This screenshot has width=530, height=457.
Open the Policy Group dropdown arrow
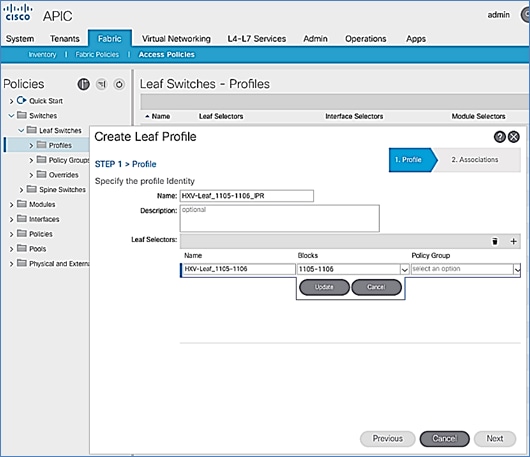tap(517, 269)
